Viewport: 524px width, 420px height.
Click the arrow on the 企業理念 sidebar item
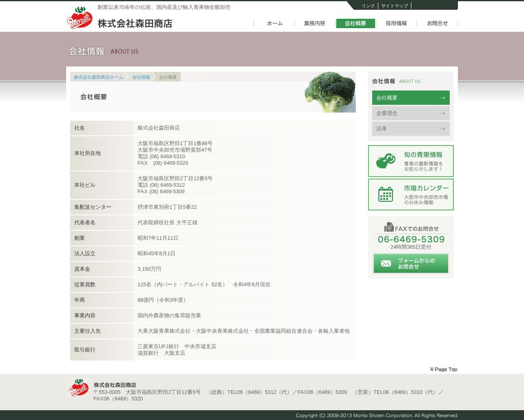click(x=442, y=113)
